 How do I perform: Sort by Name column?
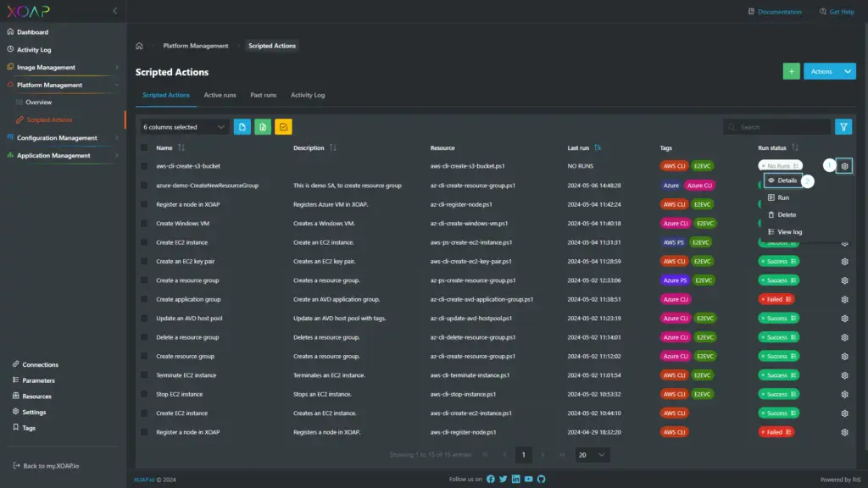click(181, 147)
